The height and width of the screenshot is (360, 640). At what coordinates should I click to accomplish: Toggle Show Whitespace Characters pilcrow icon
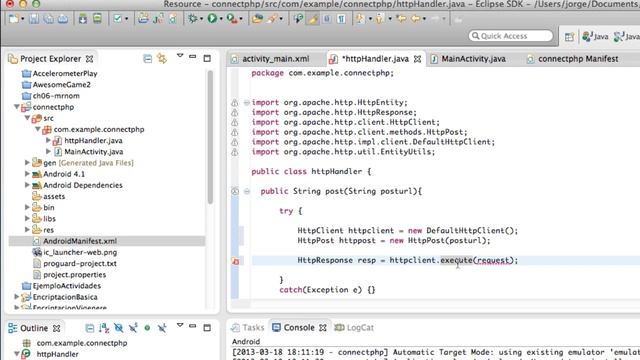(x=341, y=19)
